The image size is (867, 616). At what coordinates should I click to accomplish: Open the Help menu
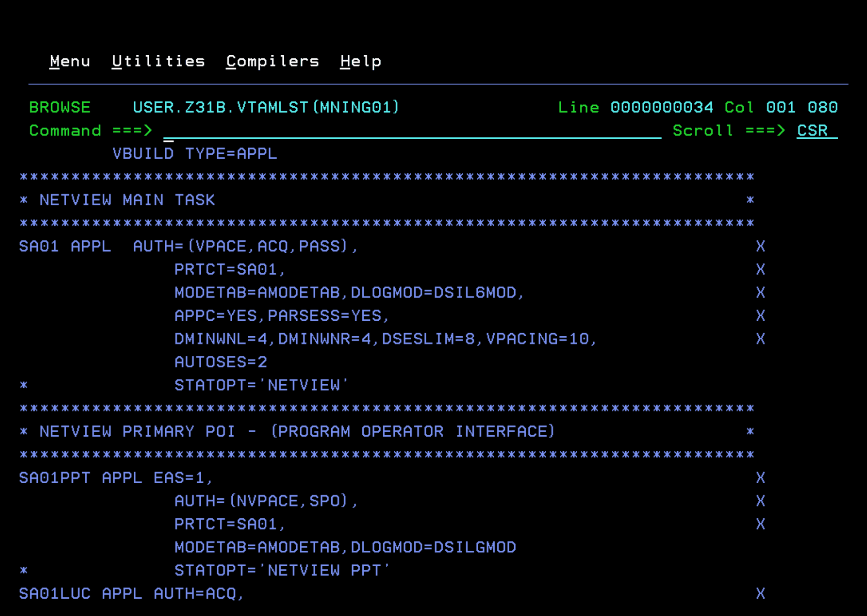[x=360, y=61]
